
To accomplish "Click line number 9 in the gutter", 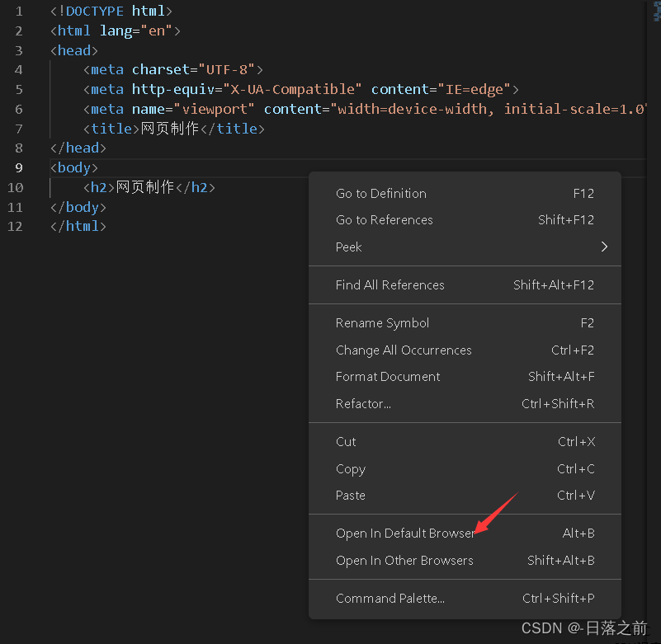I will [x=18, y=167].
